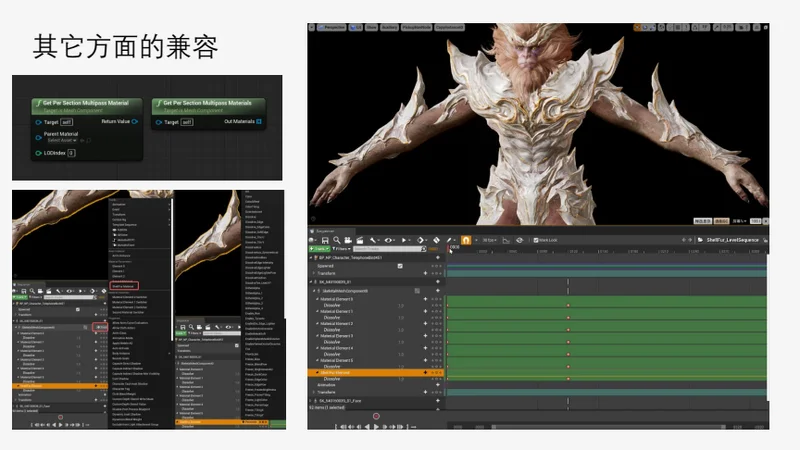Click the leftmost icon of the Sequencer toolbar
Screen dimensions: 800x450
point(312,240)
